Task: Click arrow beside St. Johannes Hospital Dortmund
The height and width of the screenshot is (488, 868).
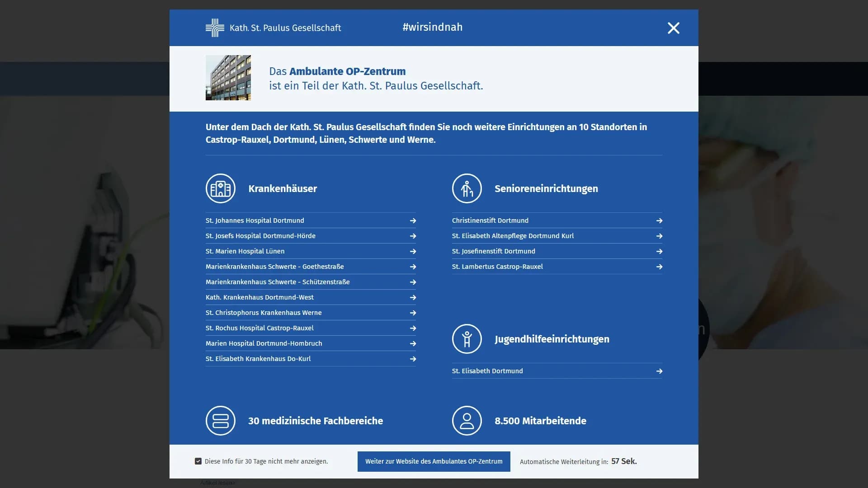Action: 412,221
